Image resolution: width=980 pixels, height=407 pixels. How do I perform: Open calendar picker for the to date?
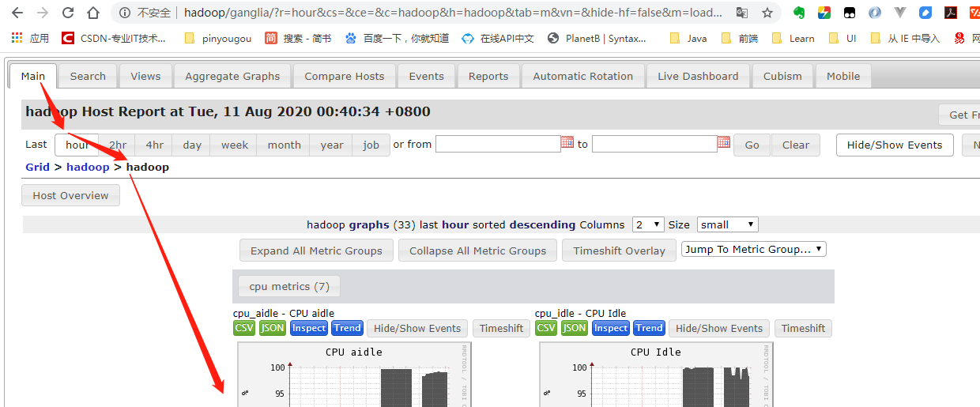[724, 142]
